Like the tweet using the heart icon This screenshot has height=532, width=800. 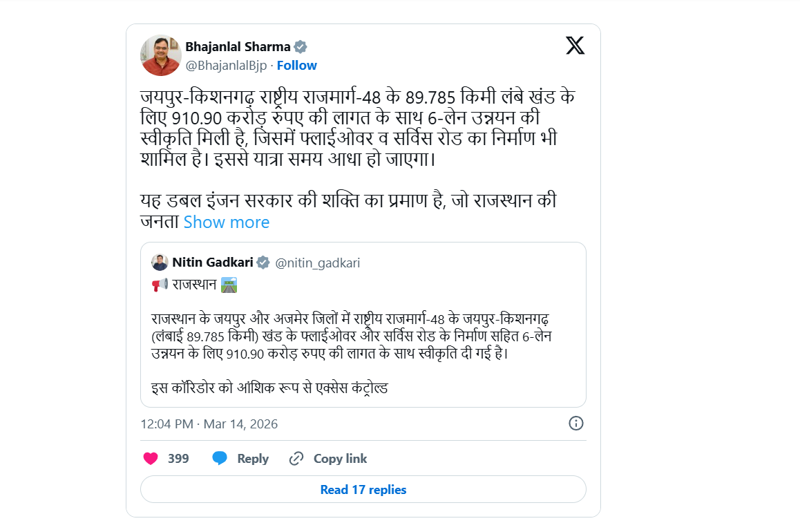click(x=151, y=458)
